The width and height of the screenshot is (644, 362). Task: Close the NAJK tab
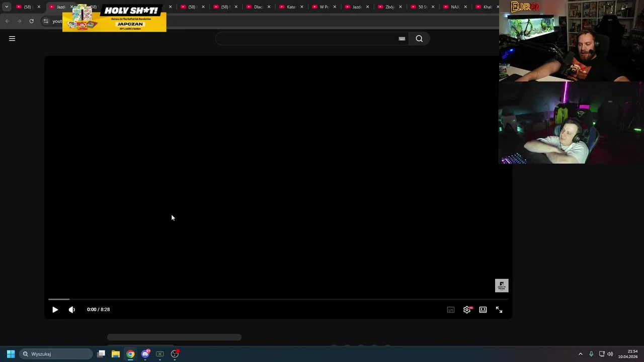click(465, 7)
